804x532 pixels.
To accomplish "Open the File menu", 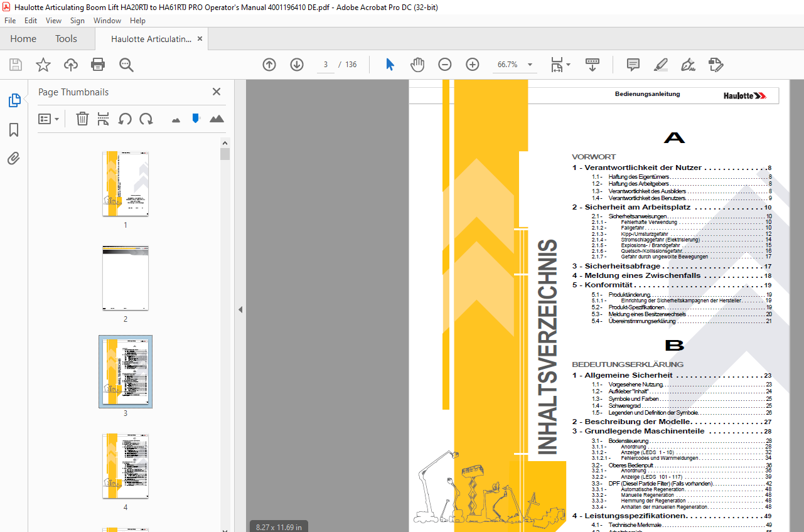I will [10, 21].
